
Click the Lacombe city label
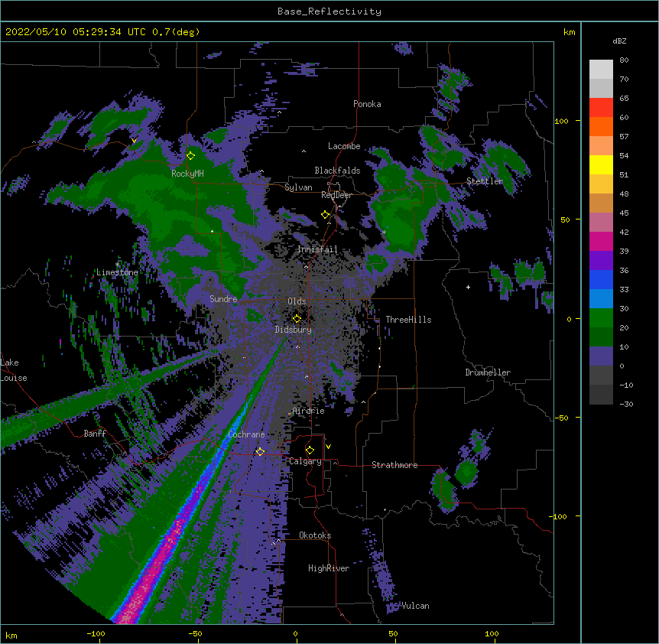[344, 146]
